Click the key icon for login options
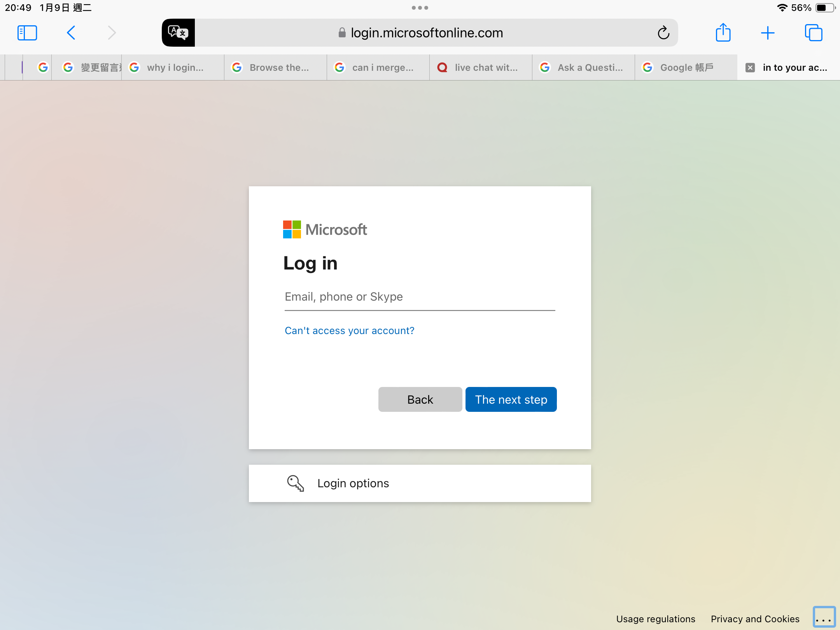 (295, 483)
